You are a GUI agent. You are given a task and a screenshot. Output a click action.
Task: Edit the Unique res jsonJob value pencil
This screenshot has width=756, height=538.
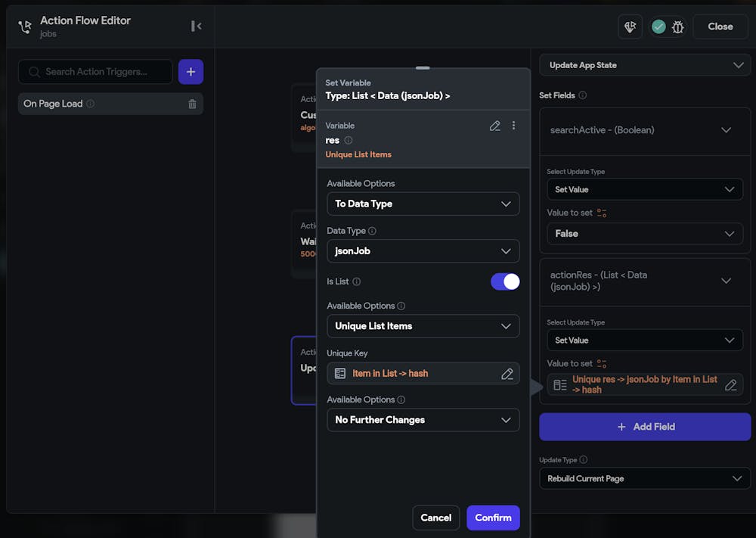tap(730, 385)
